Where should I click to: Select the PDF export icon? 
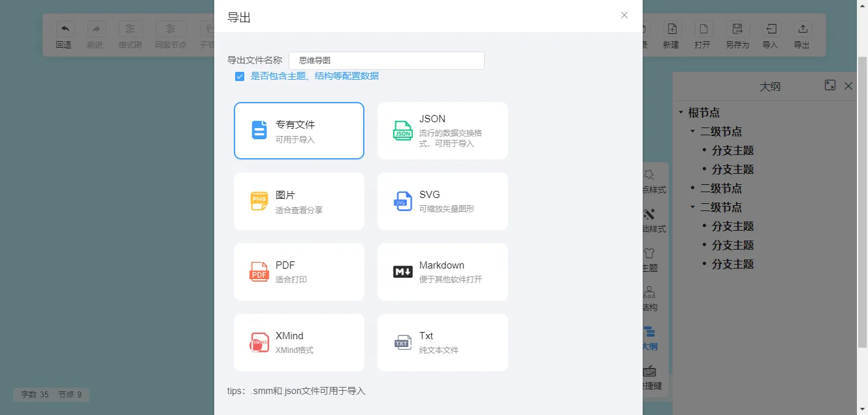259,272
